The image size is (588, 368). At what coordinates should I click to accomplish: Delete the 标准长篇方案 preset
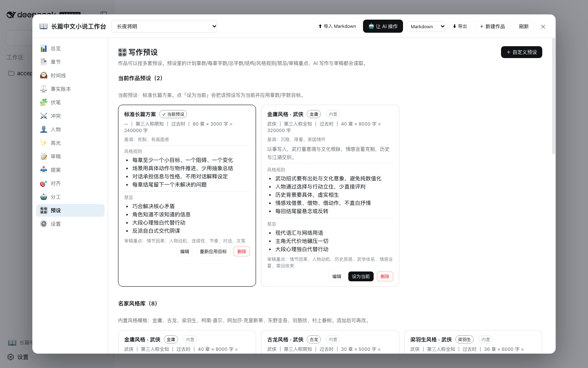pos(242,251)
